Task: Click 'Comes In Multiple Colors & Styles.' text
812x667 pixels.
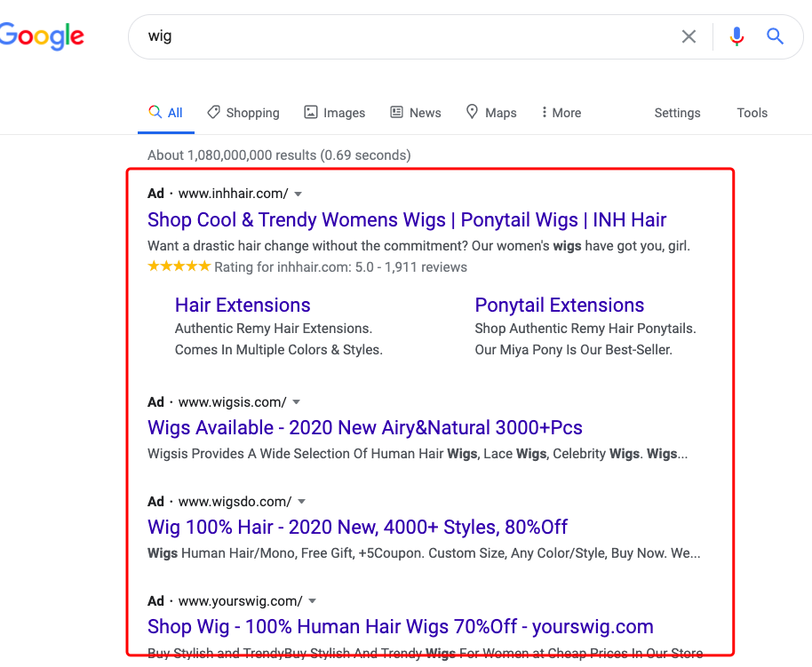Action: point(279,350)
